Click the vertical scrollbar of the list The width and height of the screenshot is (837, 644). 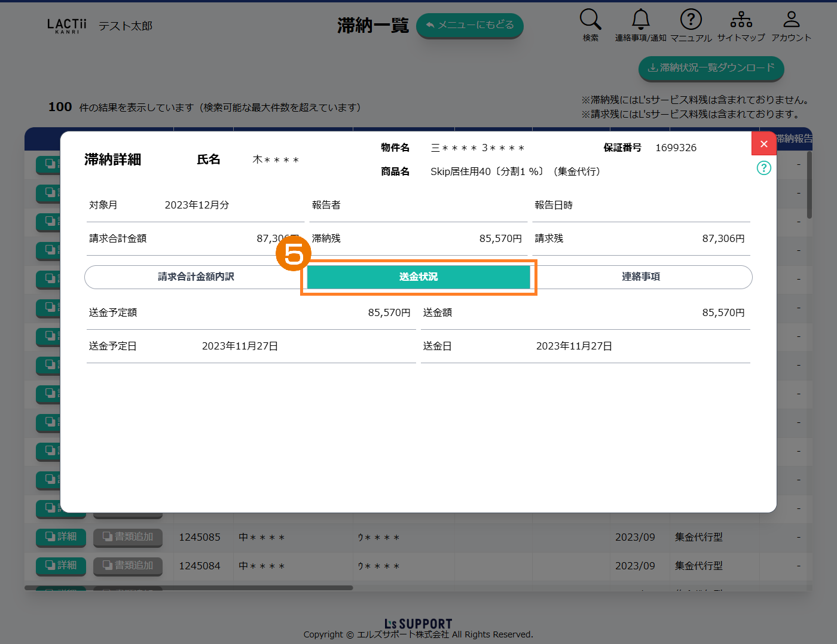pos(809,185)
